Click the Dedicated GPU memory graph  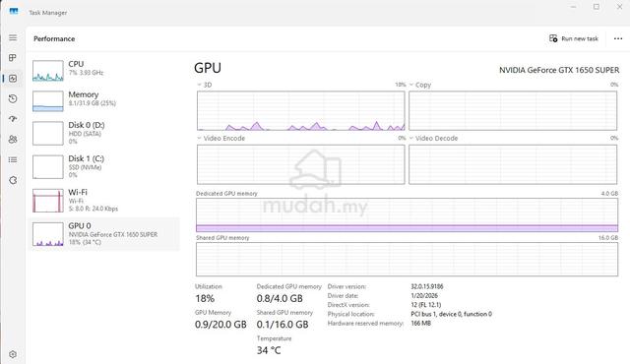click(x=407, y=215)
